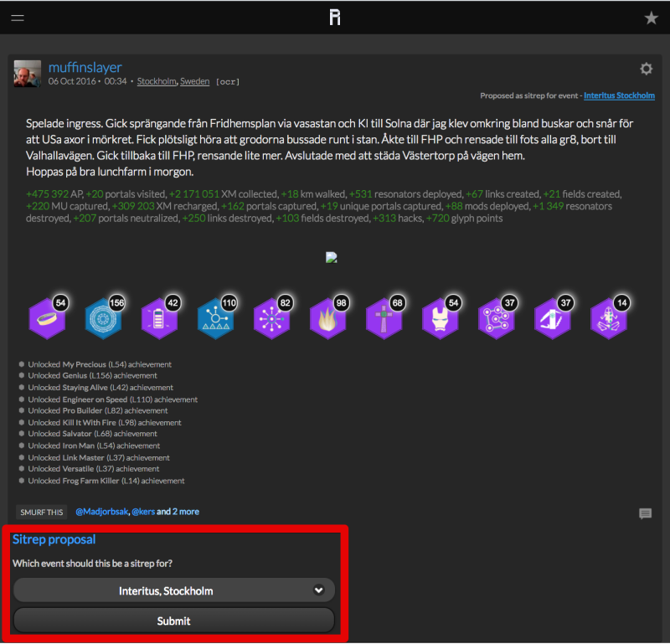Click the post date '06 Oct 2016'
The height and width of the screenshot is (644, 670).
72,81
